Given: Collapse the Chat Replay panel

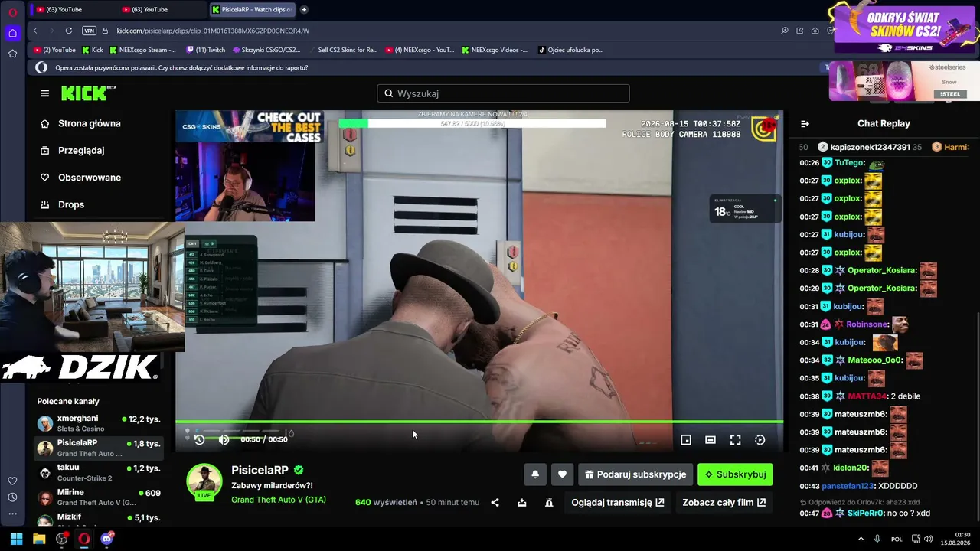Looking at the screenshot, I should point(805,123).
